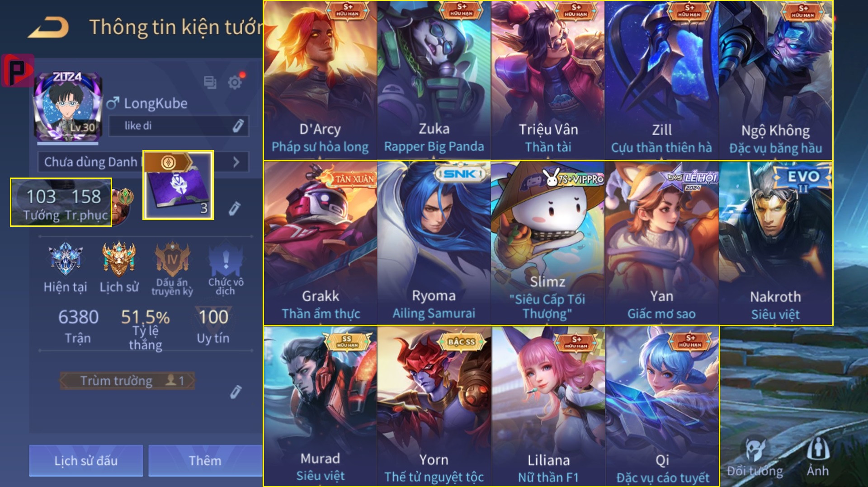This screenshot has width=868, height=487.
Task: Click the Ảnh icon
Action: pyautogui.click(x=818, y=457)
